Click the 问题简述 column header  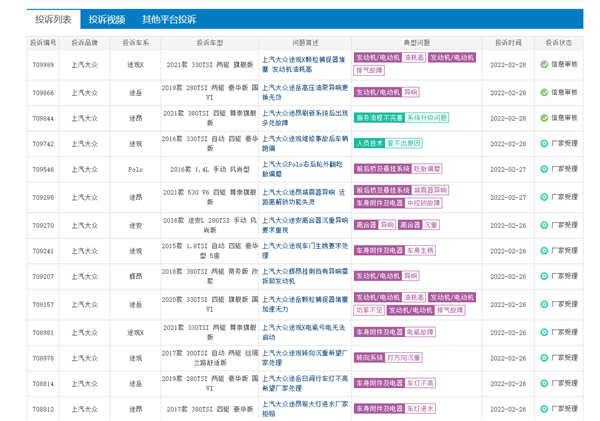(305, 42)
